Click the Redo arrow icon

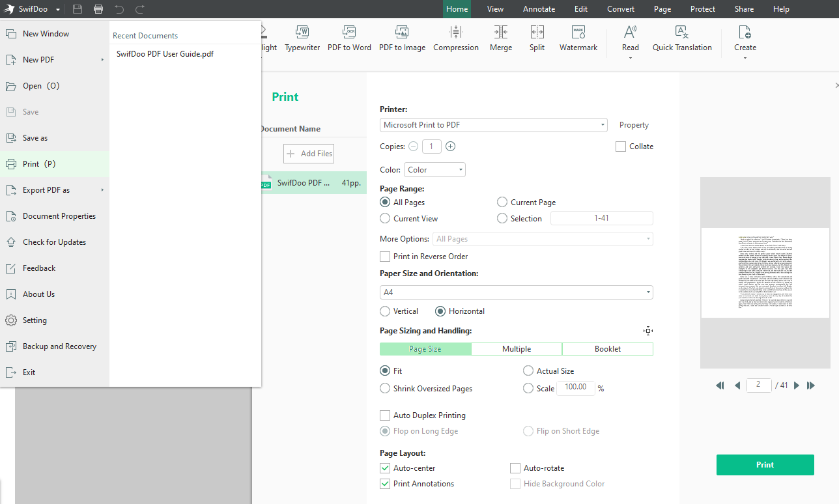click(140, 9)
